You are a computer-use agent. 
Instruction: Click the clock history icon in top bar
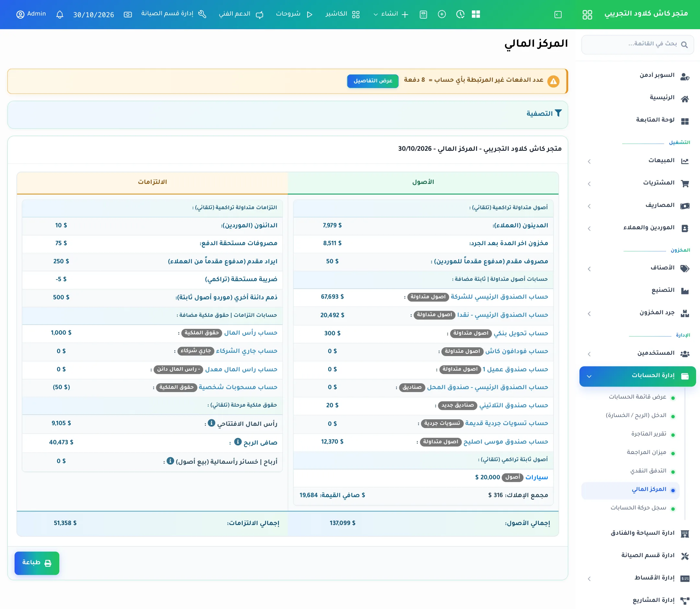point(460,14)
